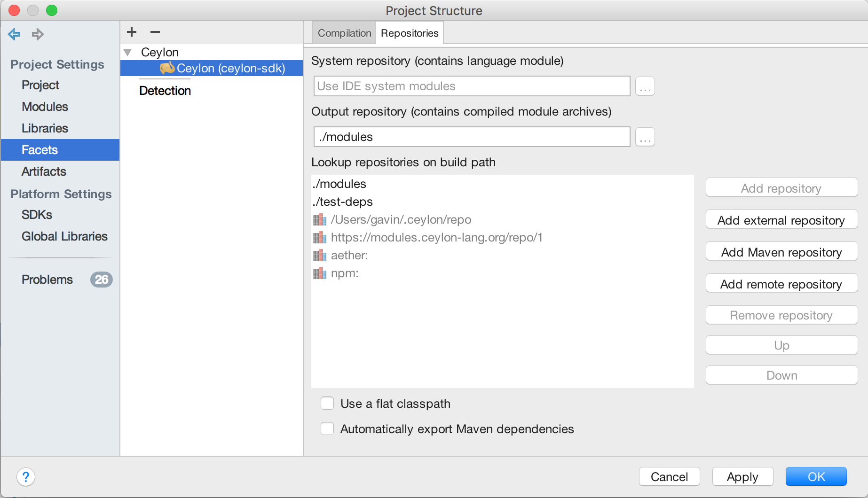Click Add Maven repository button
This screenshot has height=498, width=868.
click(x=781, y=252)
